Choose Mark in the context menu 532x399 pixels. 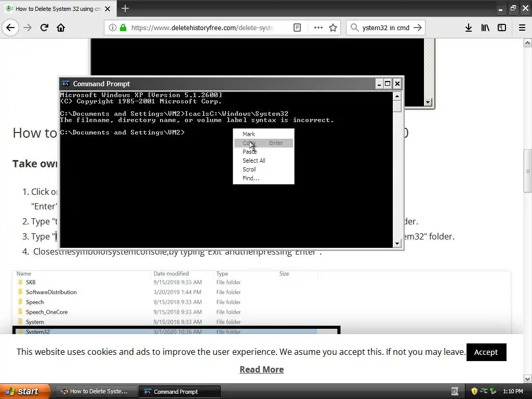coord(263,134)
